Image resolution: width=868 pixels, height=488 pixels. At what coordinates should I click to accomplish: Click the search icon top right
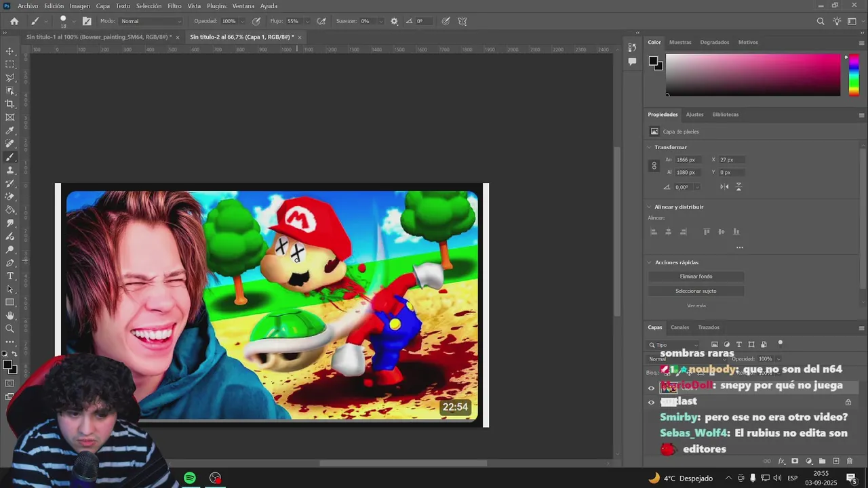[x=821, y=21]
